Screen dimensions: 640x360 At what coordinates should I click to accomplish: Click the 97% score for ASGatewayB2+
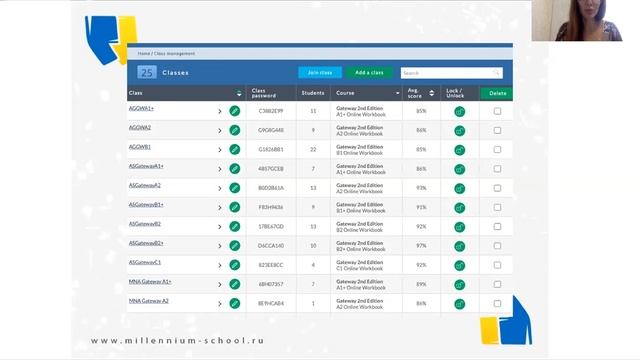point(421,246)
